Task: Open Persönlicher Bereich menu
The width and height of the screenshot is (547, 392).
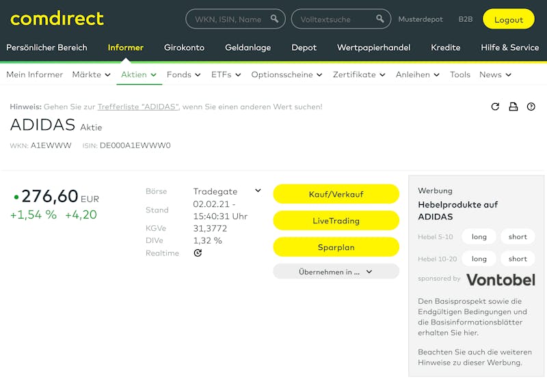Action: click(46, 48)
